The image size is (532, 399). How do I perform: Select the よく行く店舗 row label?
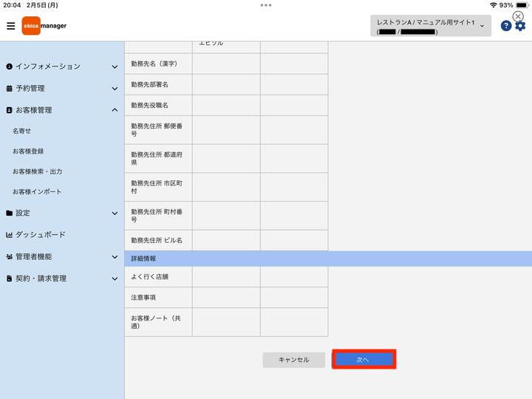(149, 277)
